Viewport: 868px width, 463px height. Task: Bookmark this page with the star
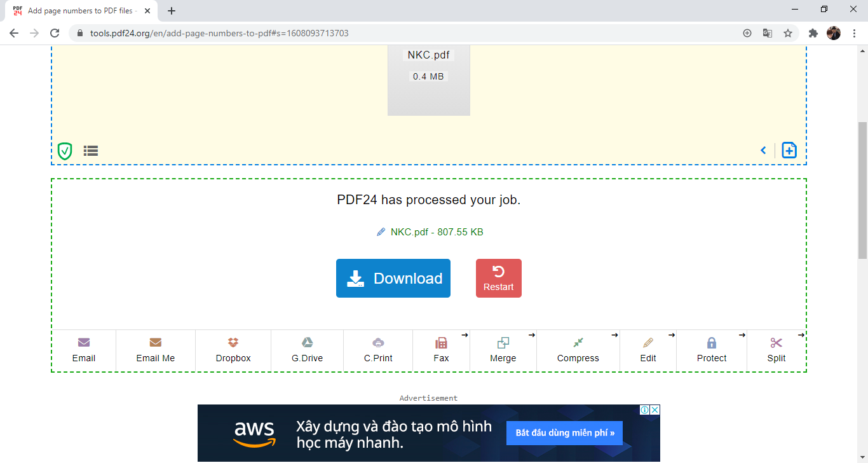788,33
